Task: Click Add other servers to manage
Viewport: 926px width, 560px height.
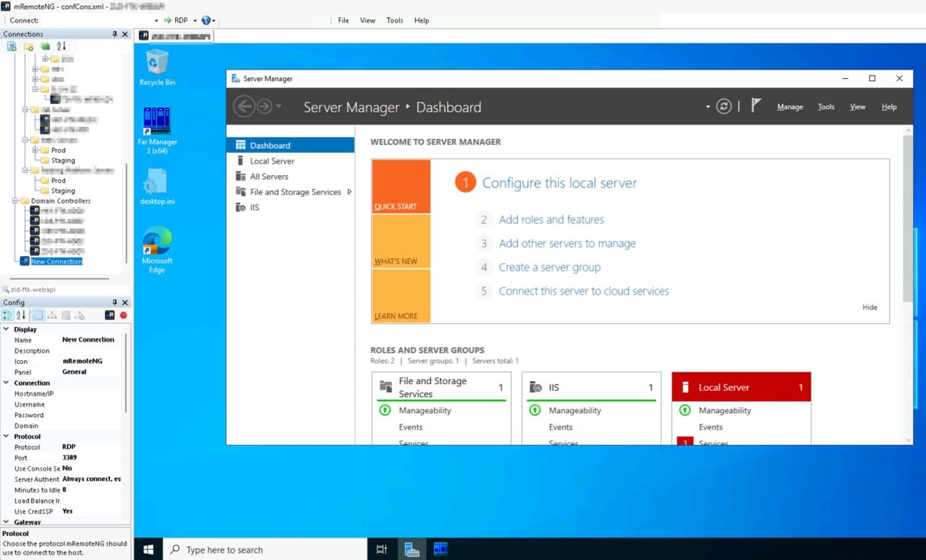Action: pos(567,244)
